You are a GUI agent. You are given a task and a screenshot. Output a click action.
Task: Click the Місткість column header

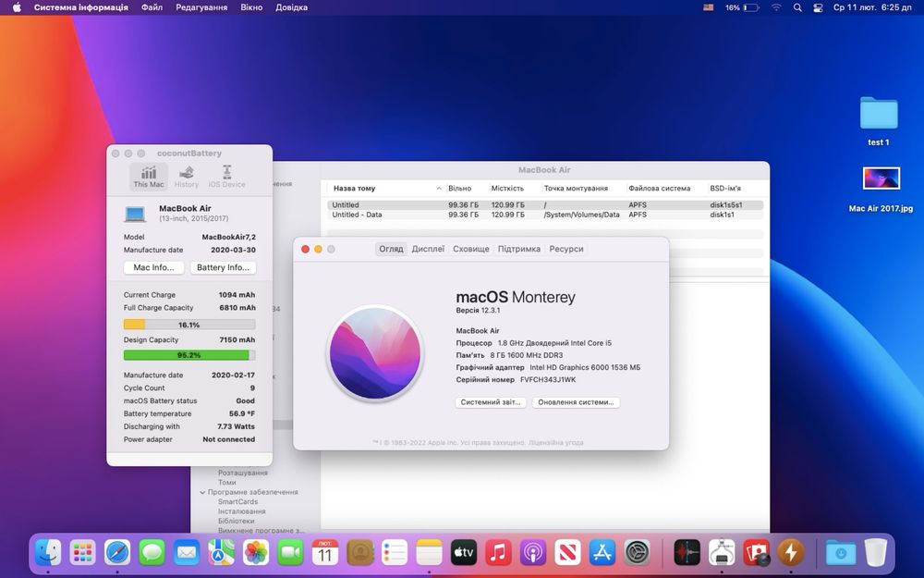point(507,188)
